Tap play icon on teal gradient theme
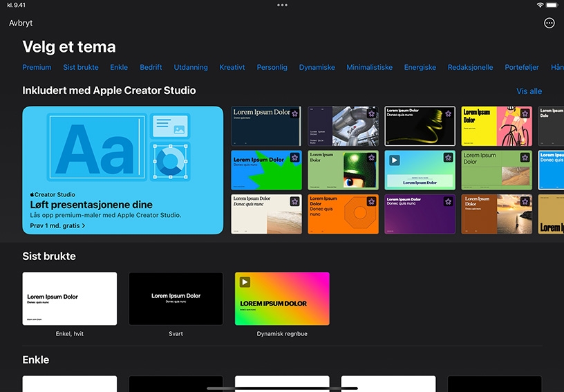The image size is (564, 392). [x=395, y=160]
